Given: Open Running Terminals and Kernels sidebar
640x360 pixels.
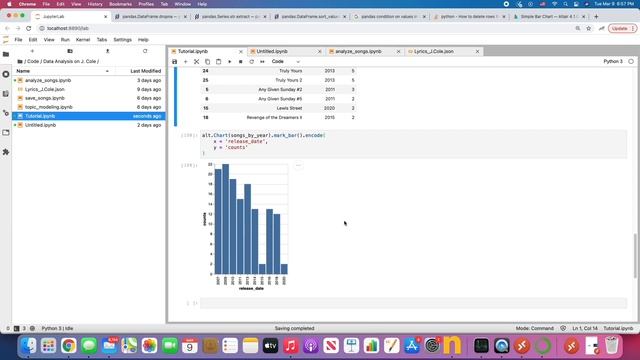Looking at the screenshot, I should pos(6,74).
